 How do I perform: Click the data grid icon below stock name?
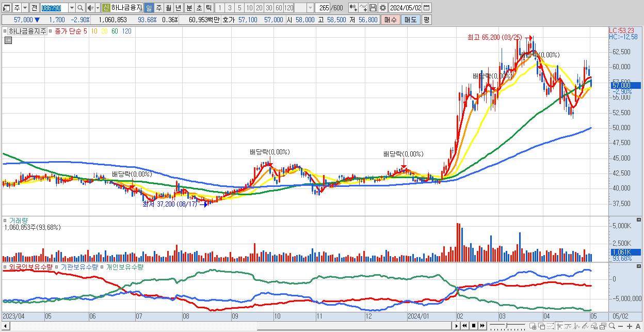pyautogui.click(x=8, y=40)
